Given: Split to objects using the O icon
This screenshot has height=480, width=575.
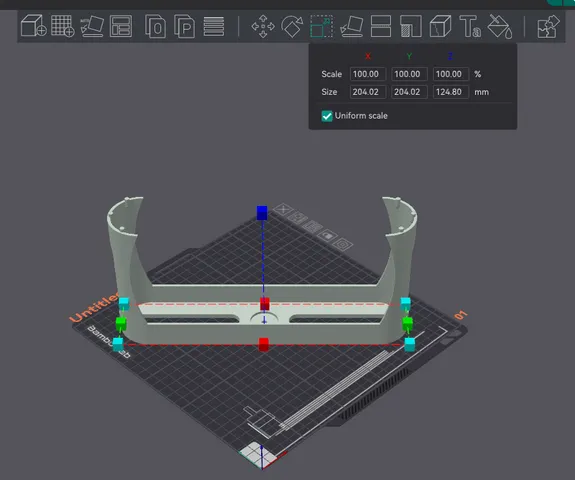Looking at the screenshot, I should (155, 26).
